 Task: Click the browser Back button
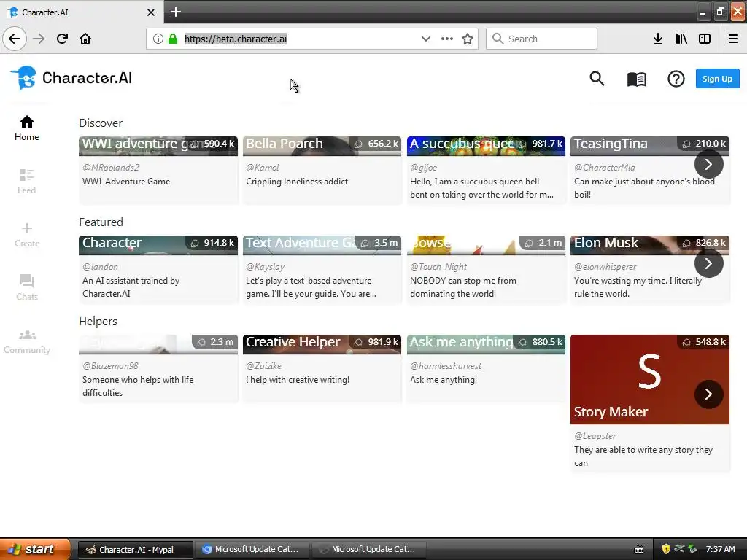[x=15, y=39]
